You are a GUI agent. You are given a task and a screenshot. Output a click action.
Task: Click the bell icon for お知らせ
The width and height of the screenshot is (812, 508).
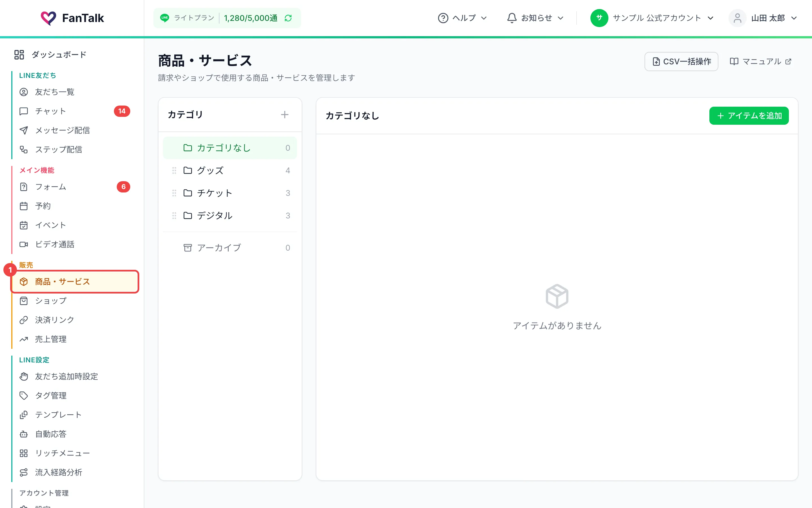512,18
